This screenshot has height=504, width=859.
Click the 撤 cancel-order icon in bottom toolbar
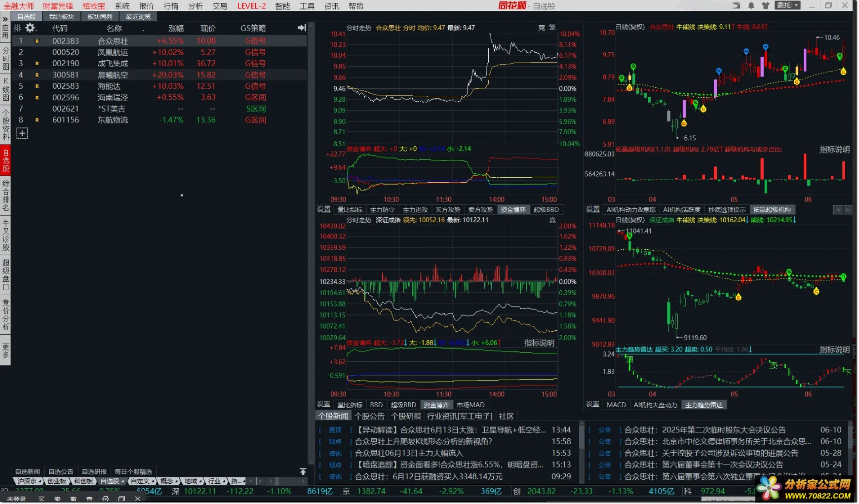(x=73, y=499)
